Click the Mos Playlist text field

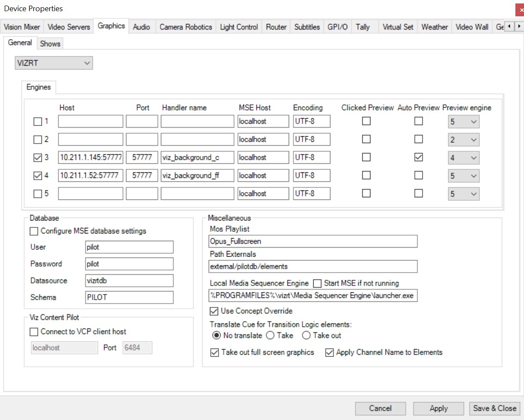313,241
